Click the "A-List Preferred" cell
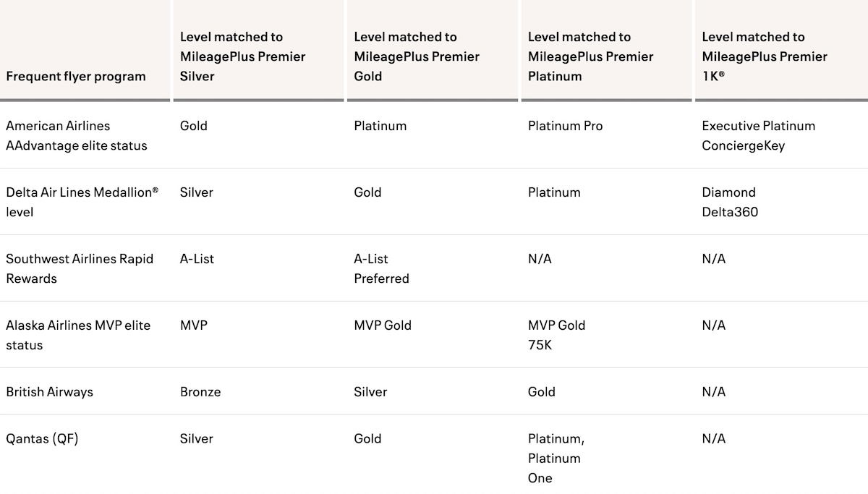Image resolution: width=868 pixels, height=494 pixels. (381, 268)
